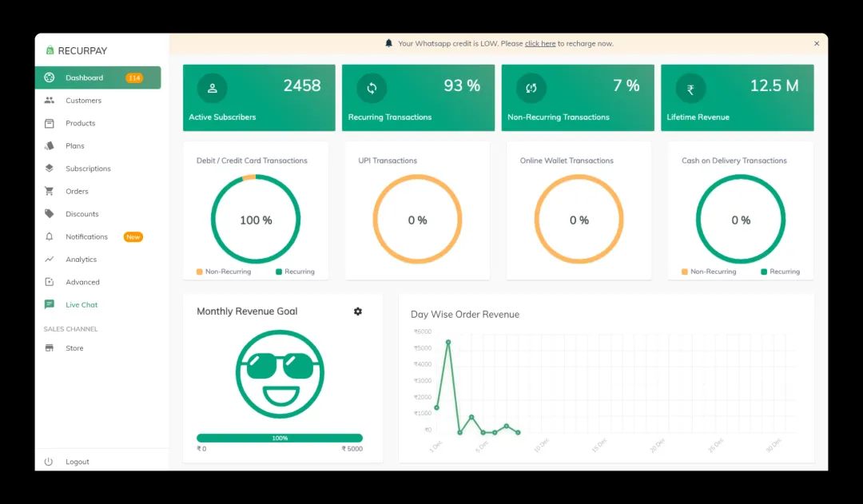Open the Discounts page

click(82, 213)
